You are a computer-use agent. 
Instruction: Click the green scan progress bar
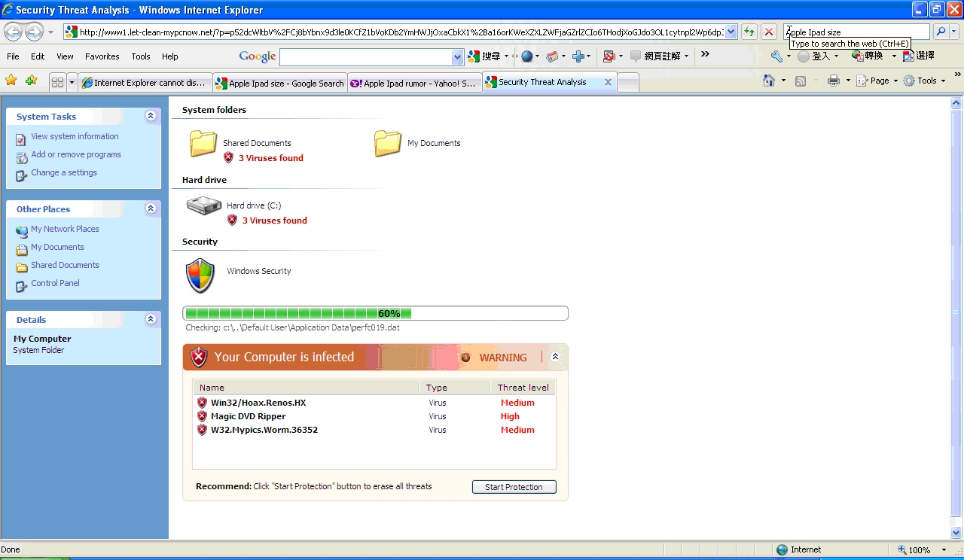pos(375,313)
